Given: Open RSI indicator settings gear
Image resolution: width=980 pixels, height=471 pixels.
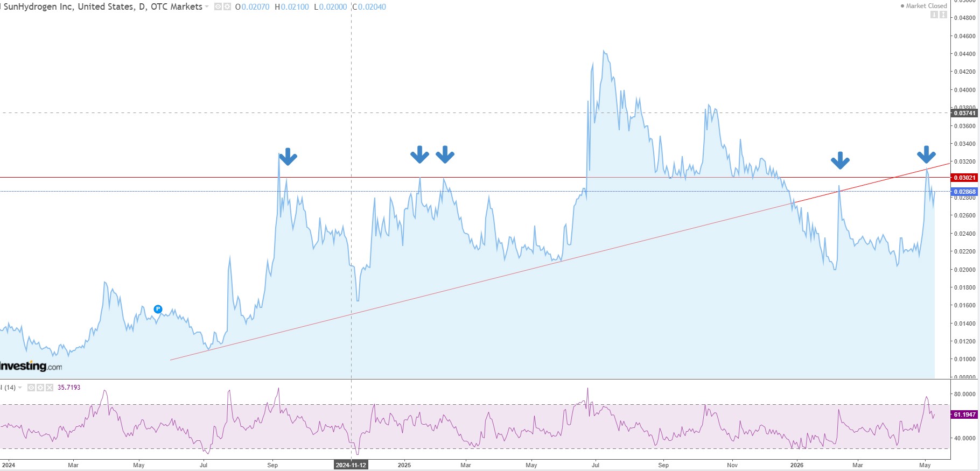Looking at the screenshot, I should [40, 388].
